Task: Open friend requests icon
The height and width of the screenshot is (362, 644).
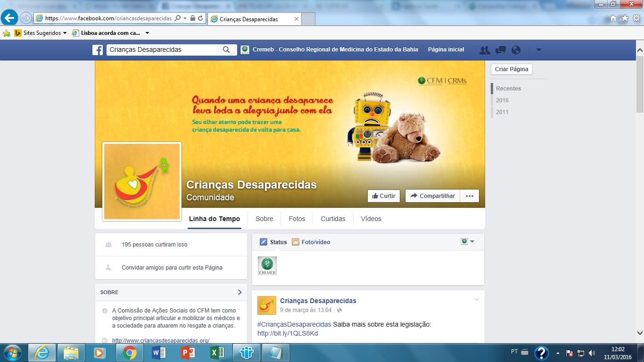Action: pos(484,50)
